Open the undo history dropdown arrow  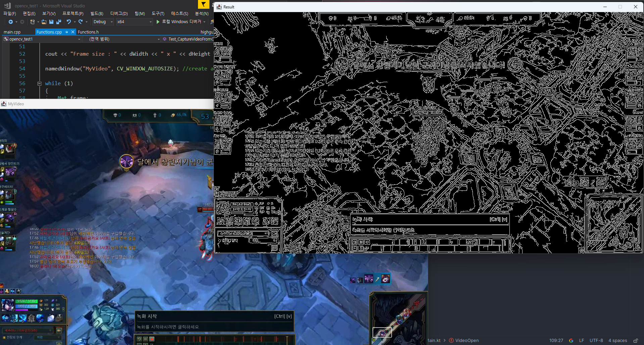[75, 22]
